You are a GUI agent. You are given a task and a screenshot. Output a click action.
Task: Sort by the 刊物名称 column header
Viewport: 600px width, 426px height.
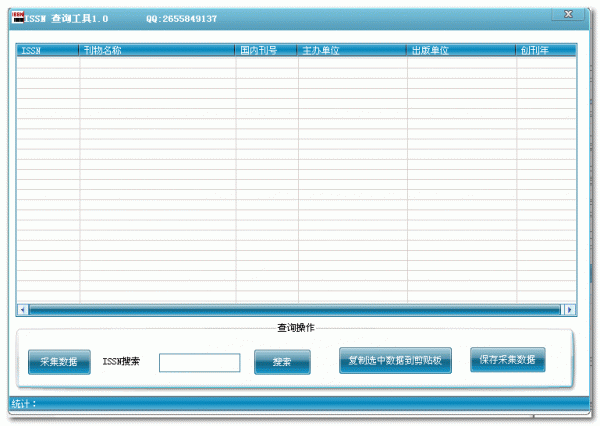(157, 50)
